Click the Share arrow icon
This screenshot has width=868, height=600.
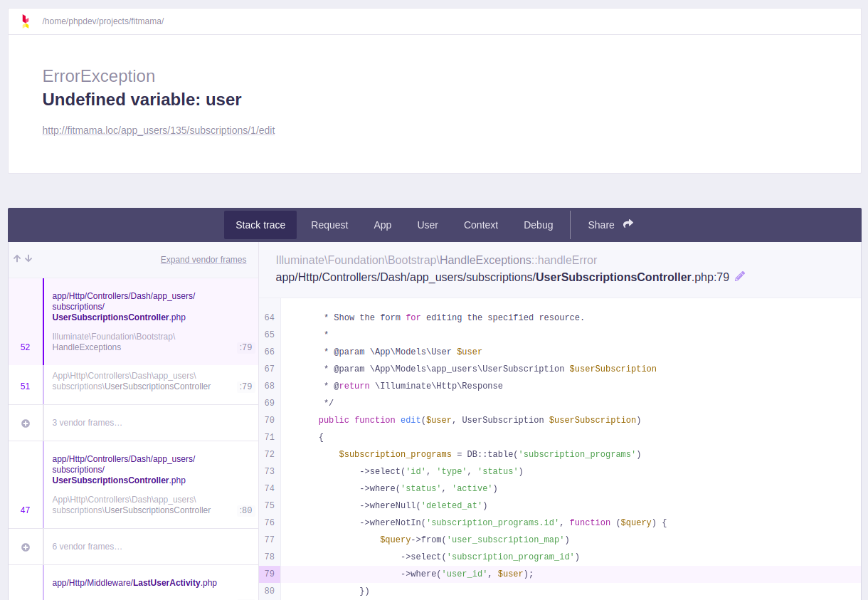point(628,224)
